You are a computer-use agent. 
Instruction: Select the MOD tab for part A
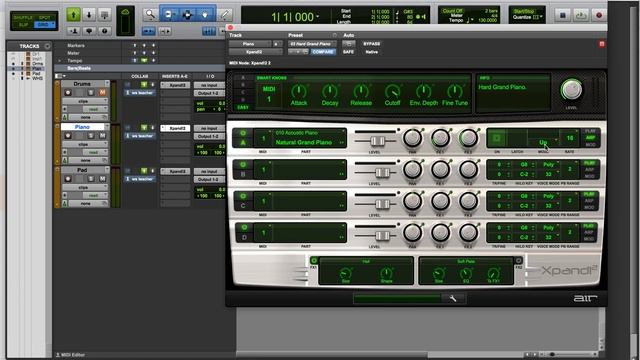point(590,144)
